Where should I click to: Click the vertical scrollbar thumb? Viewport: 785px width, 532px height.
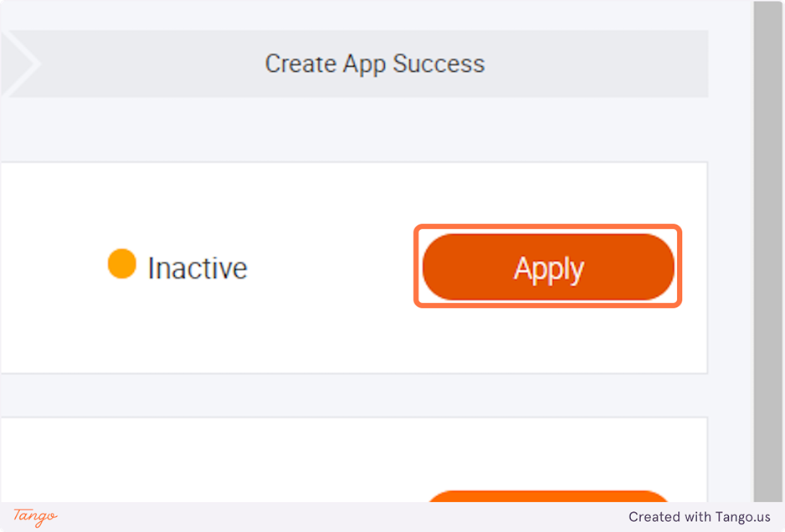(x=767, y=251)
